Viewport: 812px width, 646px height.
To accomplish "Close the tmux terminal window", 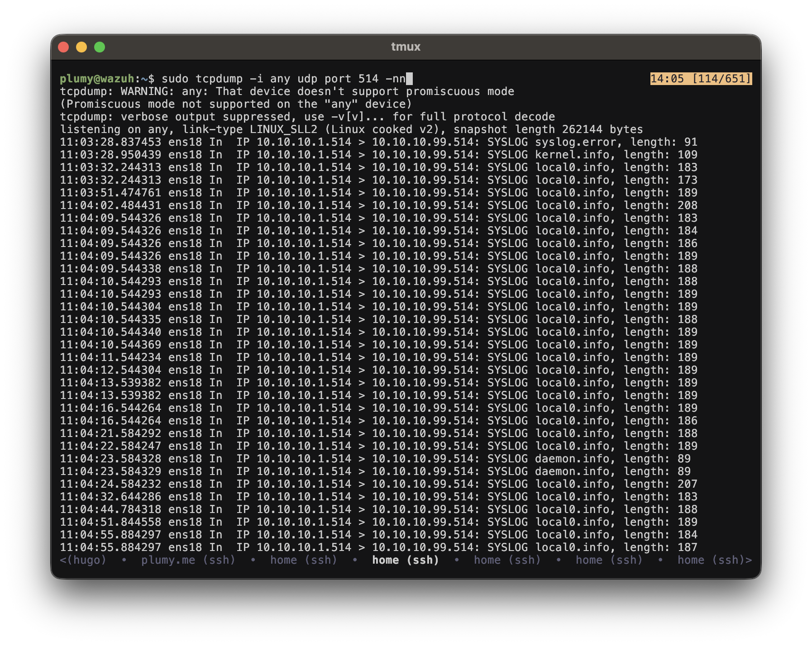I will point(63,47).
